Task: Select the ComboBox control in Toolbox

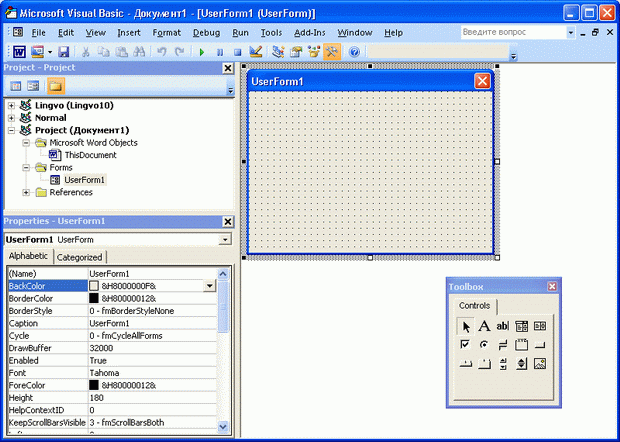Action: [522, 326]
